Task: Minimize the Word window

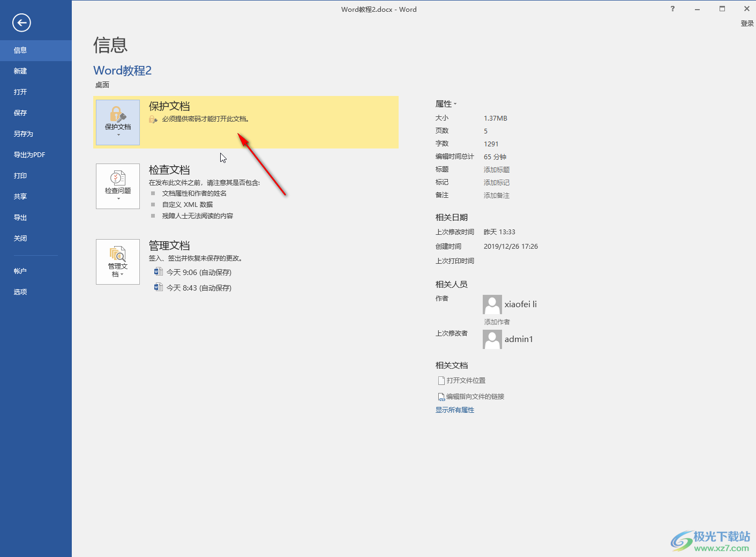Action: (697, 9)
